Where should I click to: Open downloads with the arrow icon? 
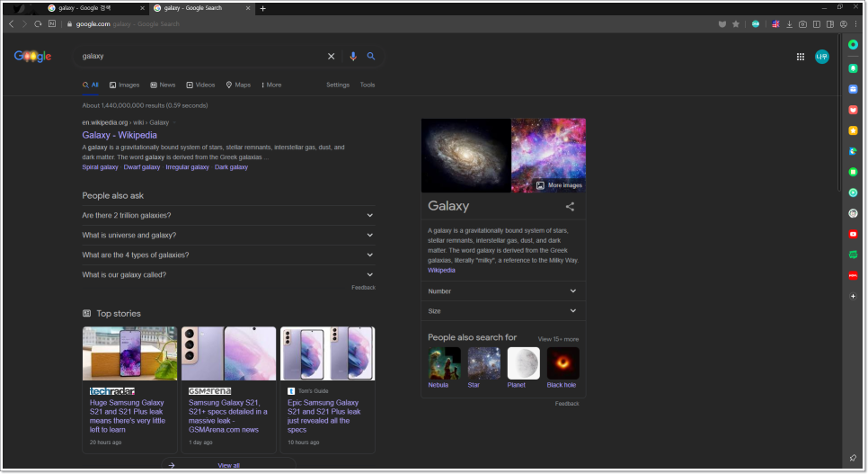point(790,24)
